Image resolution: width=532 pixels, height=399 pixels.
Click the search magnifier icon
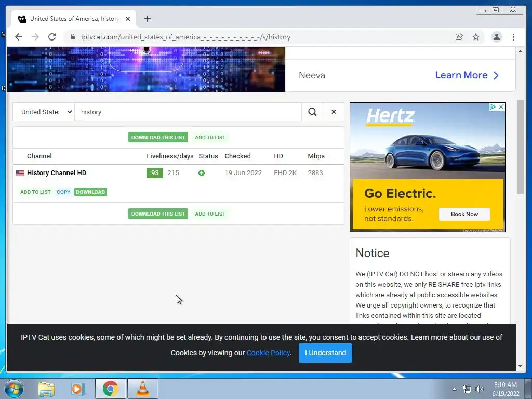[312, 112]
